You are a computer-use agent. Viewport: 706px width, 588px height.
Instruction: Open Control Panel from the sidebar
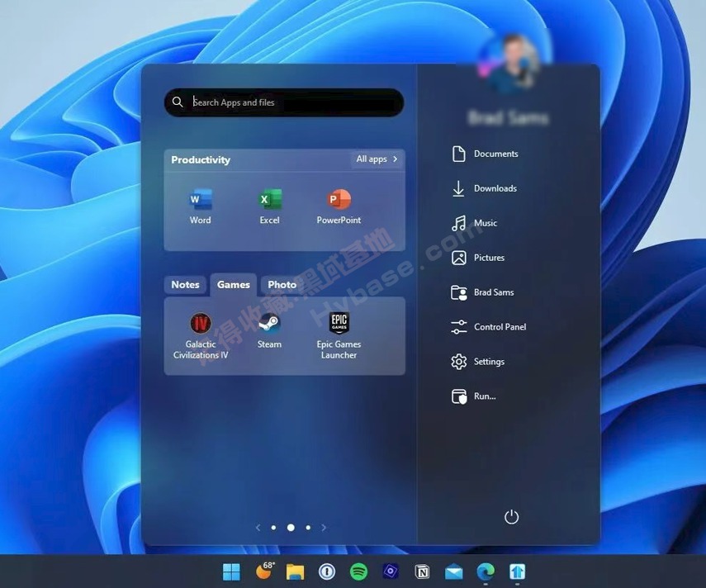[500, 326]
